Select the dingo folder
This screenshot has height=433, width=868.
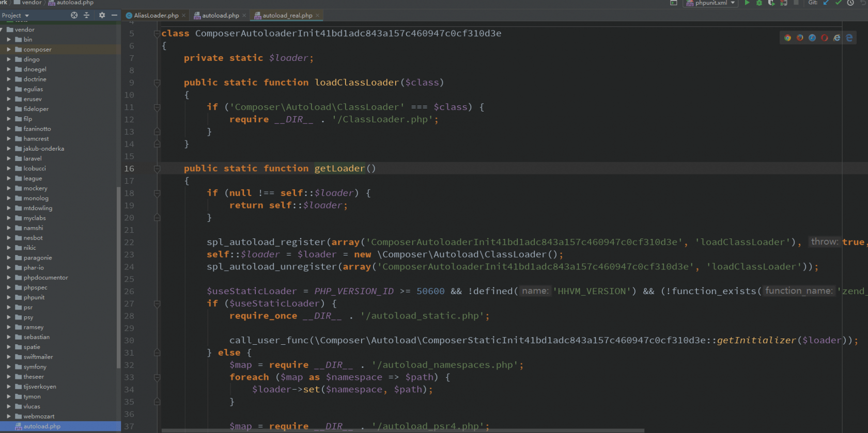click(32, 59)
